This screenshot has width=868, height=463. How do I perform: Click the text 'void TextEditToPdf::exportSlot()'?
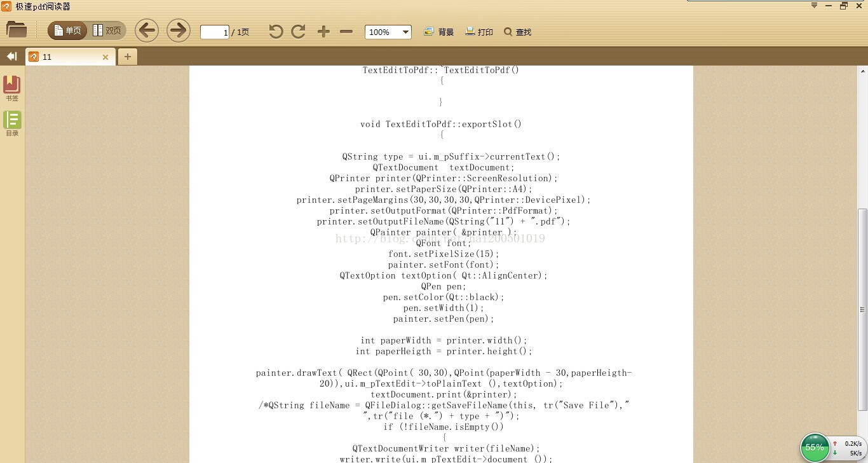[441, 124]
